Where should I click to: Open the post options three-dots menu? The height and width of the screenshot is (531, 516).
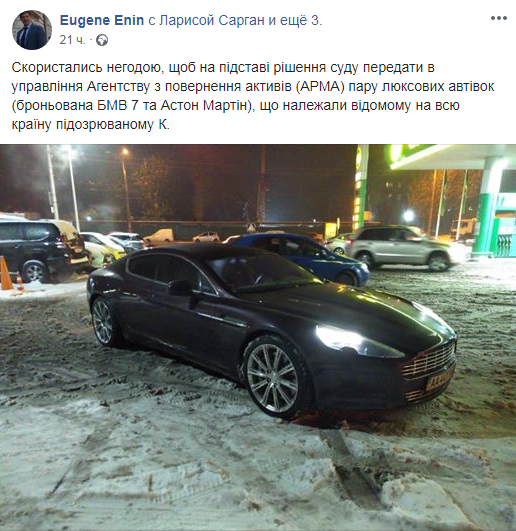click(x=499, y=18)
